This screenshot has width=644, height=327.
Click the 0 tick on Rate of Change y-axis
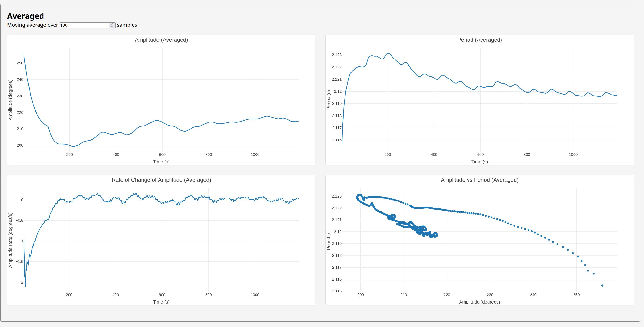pos(22,200)
